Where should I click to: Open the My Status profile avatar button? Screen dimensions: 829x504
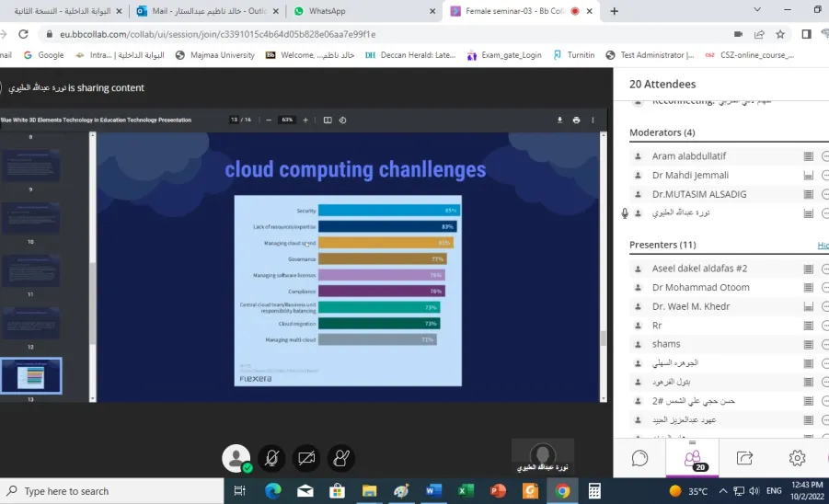236,458
